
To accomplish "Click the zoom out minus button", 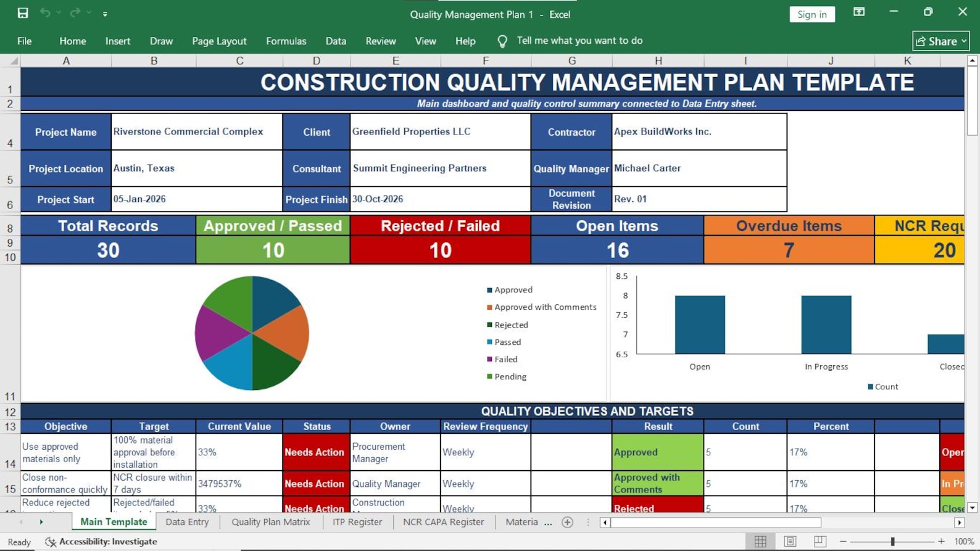I will (x=843, y=542).
